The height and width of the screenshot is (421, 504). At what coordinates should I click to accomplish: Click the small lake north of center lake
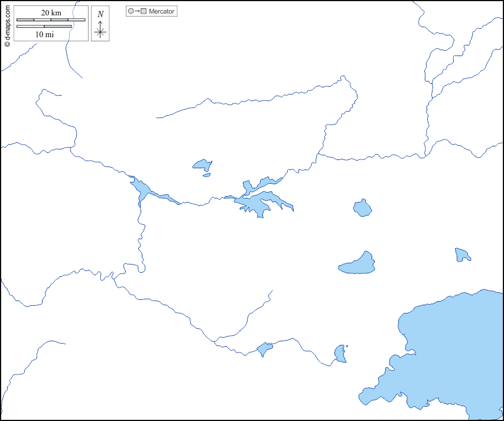(x=201, y=165)
